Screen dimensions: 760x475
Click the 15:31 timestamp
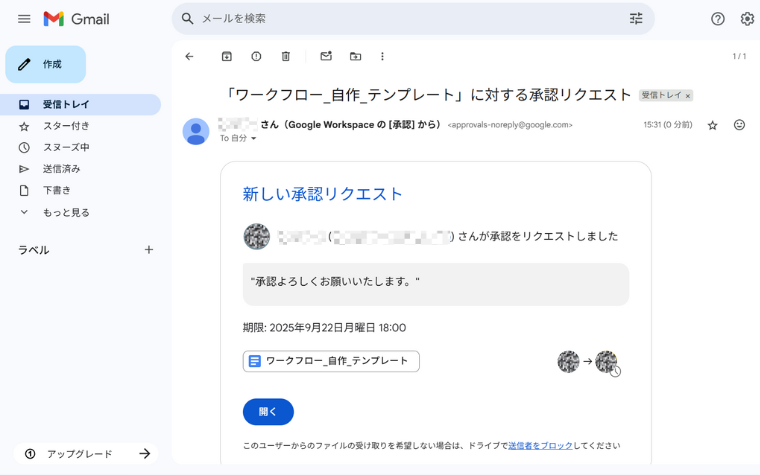(x=667, y=125)
